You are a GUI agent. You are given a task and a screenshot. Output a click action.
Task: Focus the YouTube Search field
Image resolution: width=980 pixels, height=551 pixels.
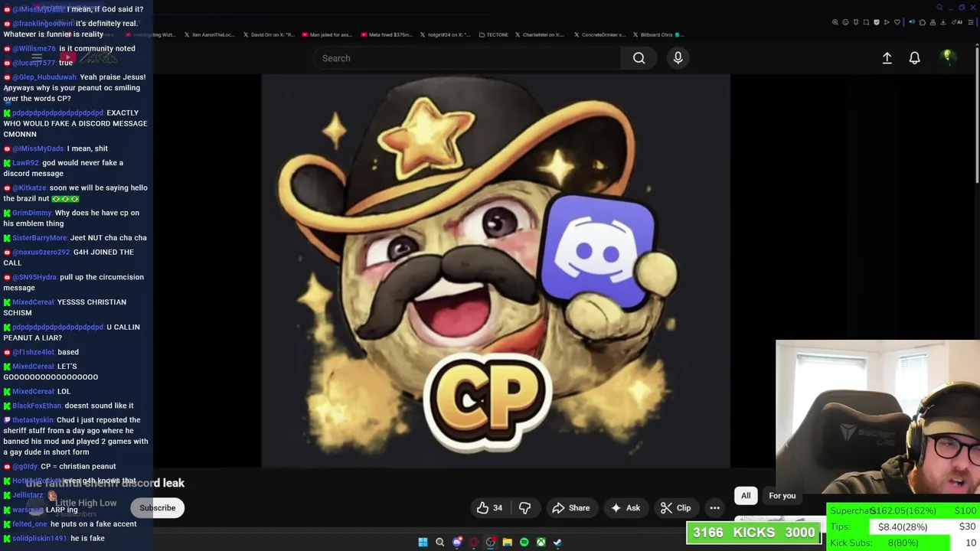click(x=467, y=58)
